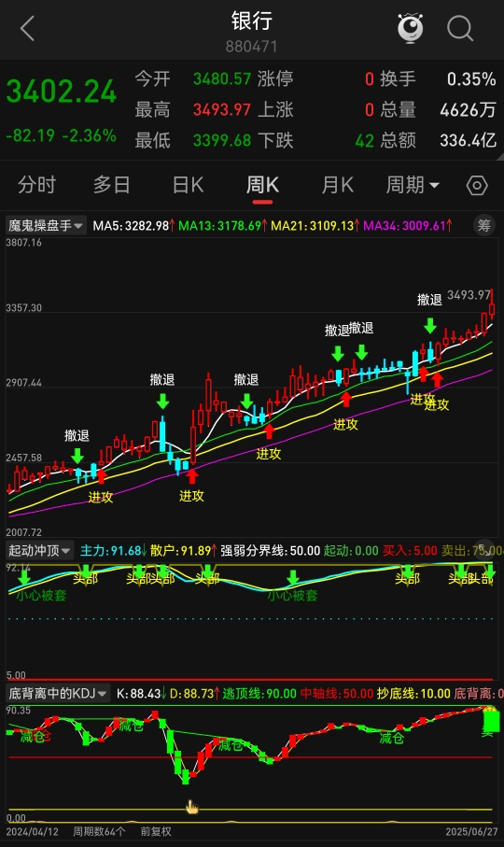Select the 日K tab

[188, 185]
